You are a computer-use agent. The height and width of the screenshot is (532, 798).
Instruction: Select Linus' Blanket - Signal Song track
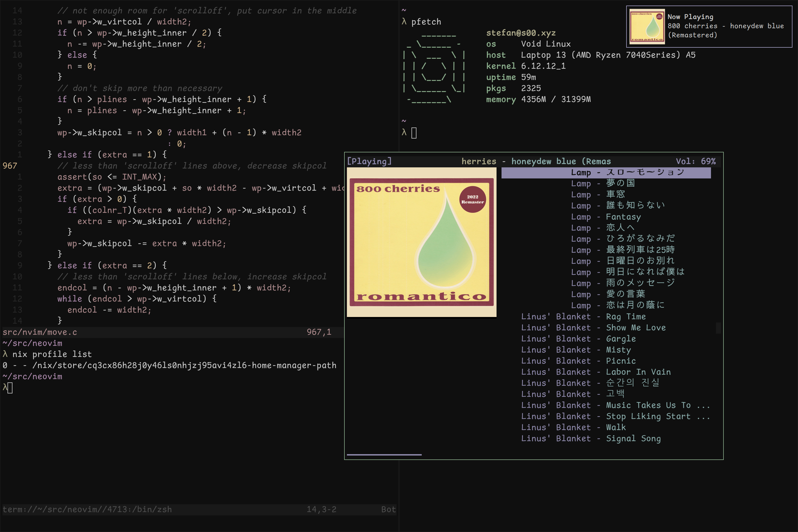click(591, 438)
